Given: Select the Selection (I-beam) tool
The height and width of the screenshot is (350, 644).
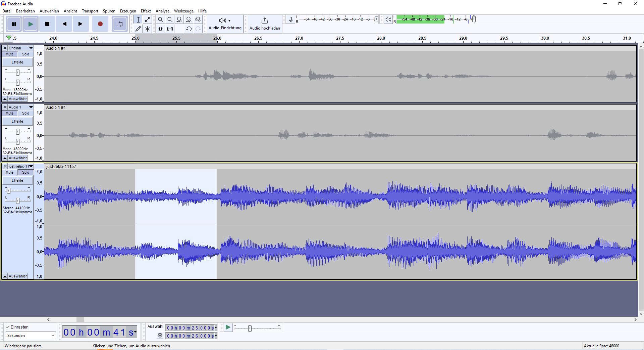Looking at the screenshot, I should [x=138, y=19].
